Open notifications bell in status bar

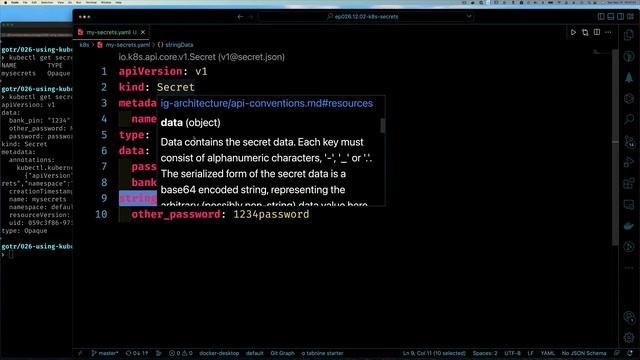630,353
